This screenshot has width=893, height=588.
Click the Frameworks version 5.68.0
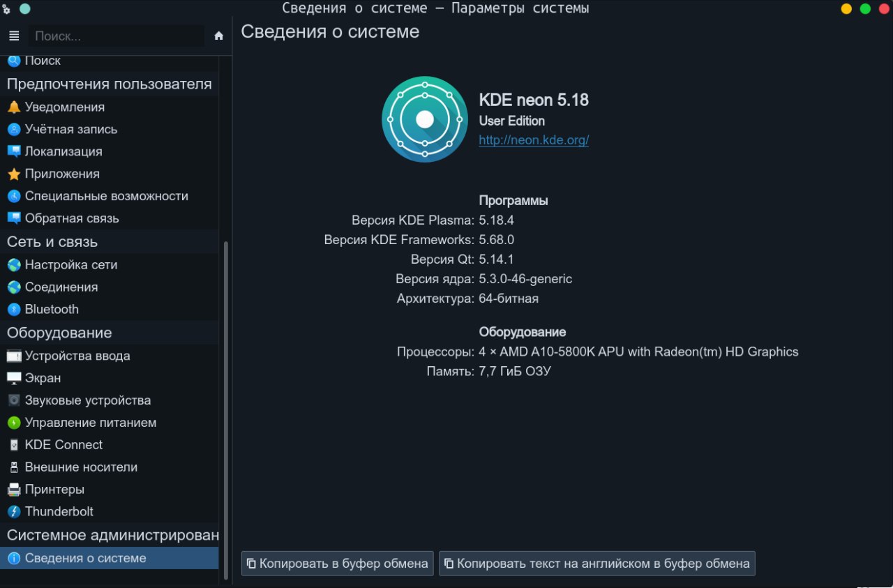pos(496,240)
